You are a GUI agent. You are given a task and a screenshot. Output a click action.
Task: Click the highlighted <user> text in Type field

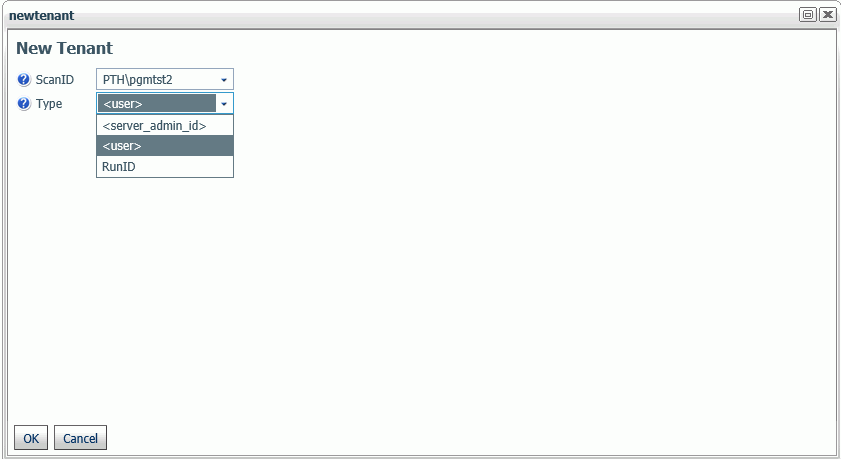[123, 103]
